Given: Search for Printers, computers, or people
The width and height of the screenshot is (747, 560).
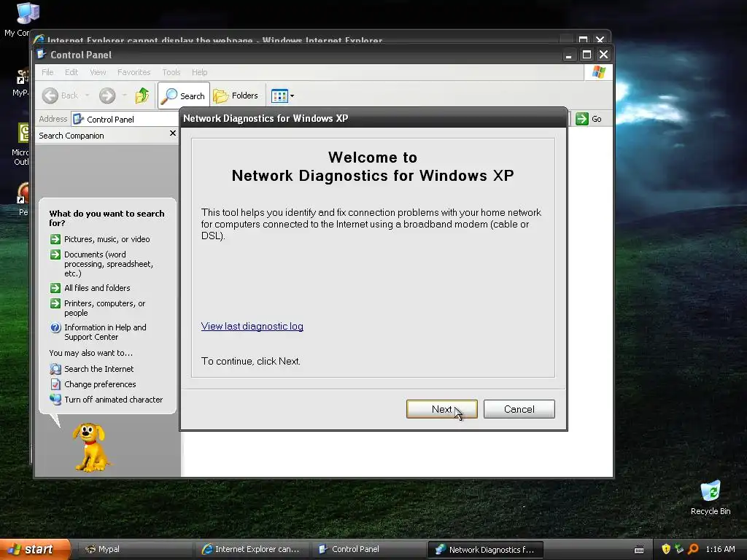Looking at the screenshot, I should click(x=105, y=308).
